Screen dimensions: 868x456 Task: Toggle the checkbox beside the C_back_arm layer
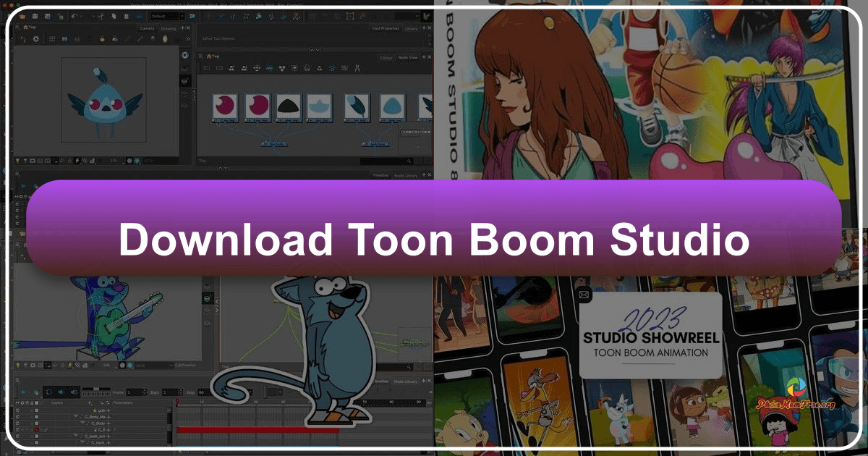tap(35, 436)
